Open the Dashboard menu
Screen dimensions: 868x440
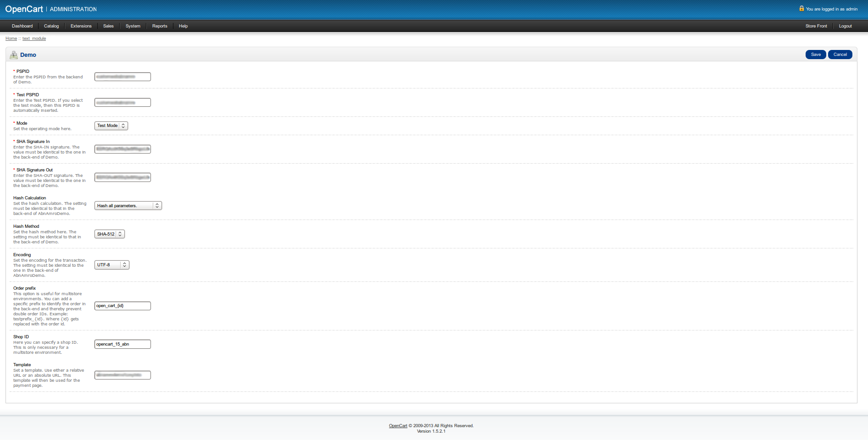click(x=22, y=26)
